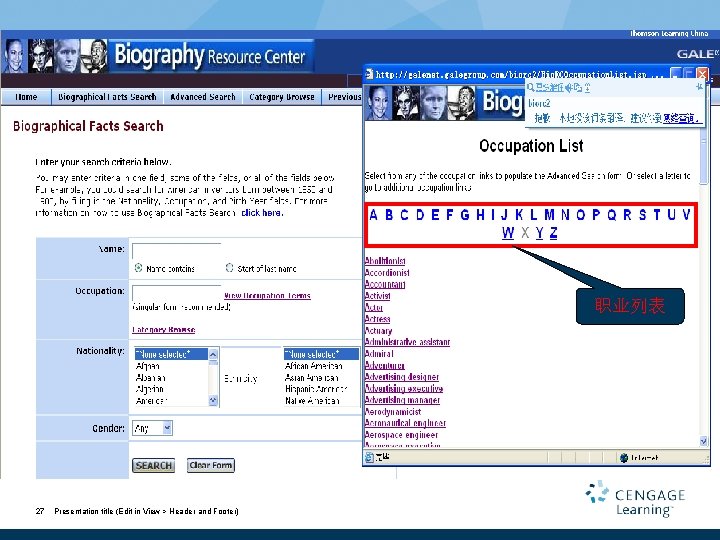Select '*None selected*' in the Nationality list

[171, 354]
